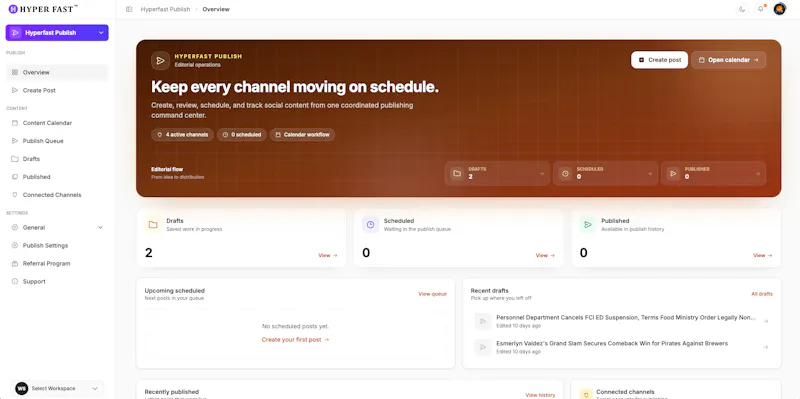The image size is (800, 399).
Task: Click the 4 active channels chip
Action: pyautogui.click(x=182, y=135)
